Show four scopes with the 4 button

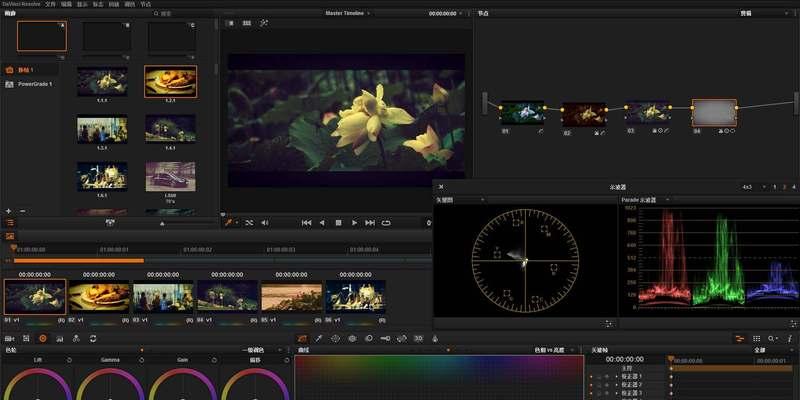(793, 187)
